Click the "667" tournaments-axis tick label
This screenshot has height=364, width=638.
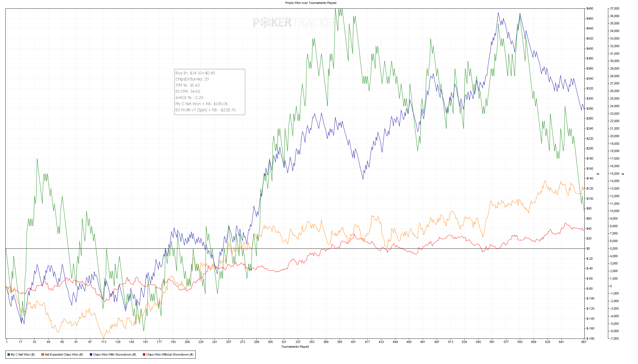point(584,342)
